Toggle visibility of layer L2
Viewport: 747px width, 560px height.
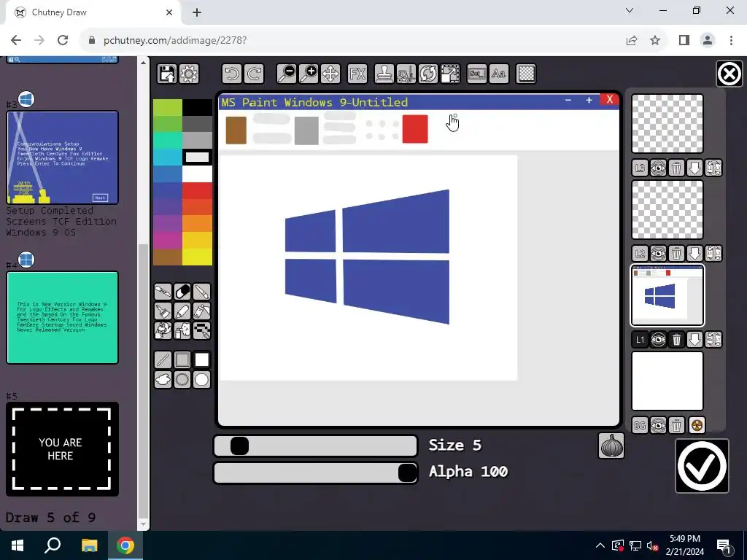point(659,253)
